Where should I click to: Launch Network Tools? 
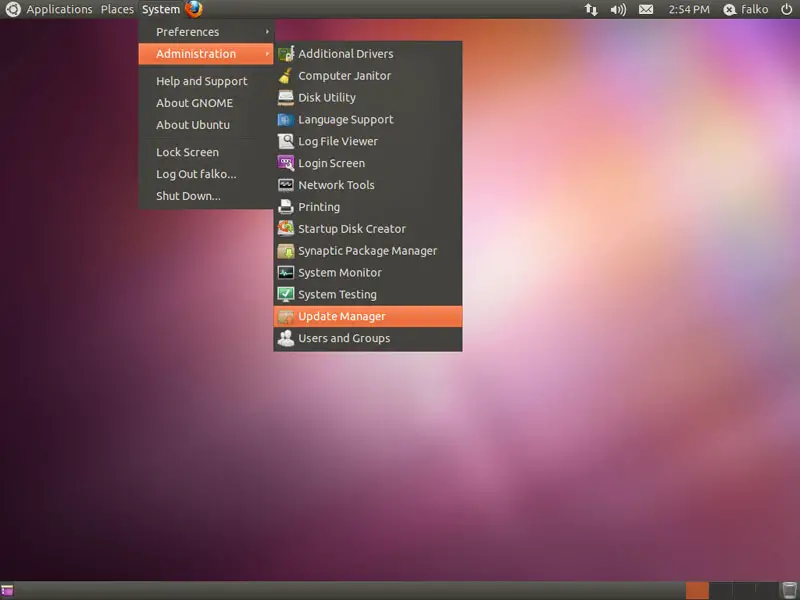tap(368, 185)
